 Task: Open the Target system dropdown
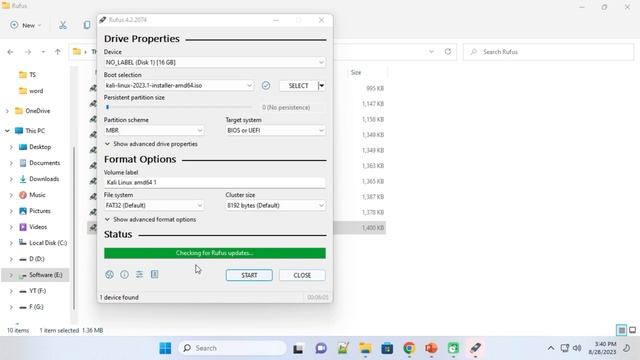coord(276,131)
